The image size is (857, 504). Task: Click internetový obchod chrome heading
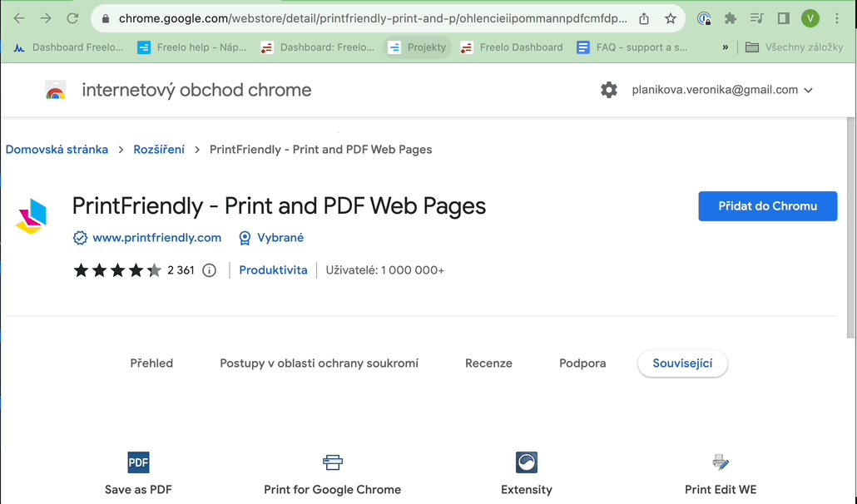[196, 90]
